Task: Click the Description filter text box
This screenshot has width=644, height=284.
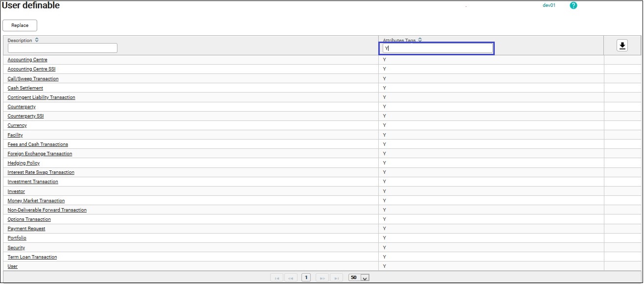Action: (x=63, y=48)
